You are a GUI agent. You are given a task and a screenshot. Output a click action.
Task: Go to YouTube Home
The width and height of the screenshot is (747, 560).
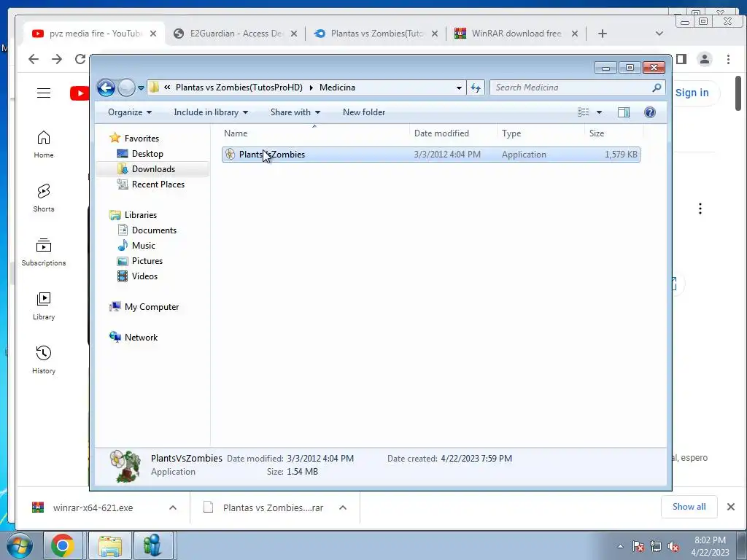pos(44,144)
